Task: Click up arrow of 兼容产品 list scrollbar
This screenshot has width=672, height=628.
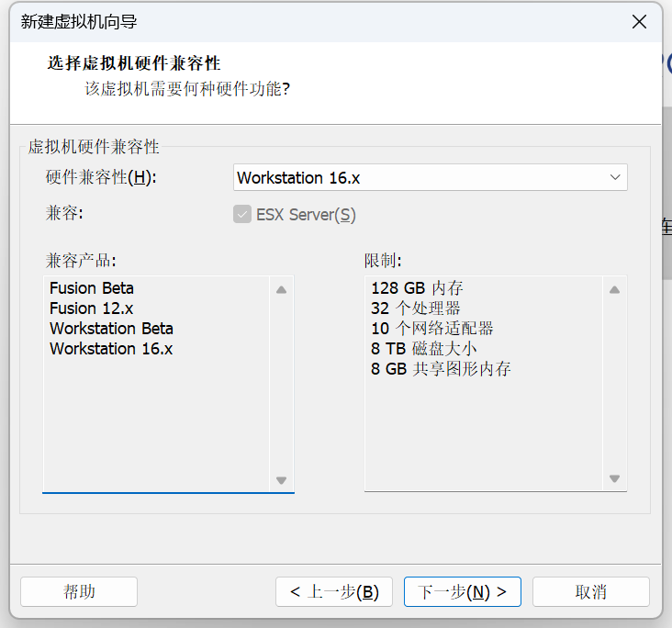Action: coord(281,290)
